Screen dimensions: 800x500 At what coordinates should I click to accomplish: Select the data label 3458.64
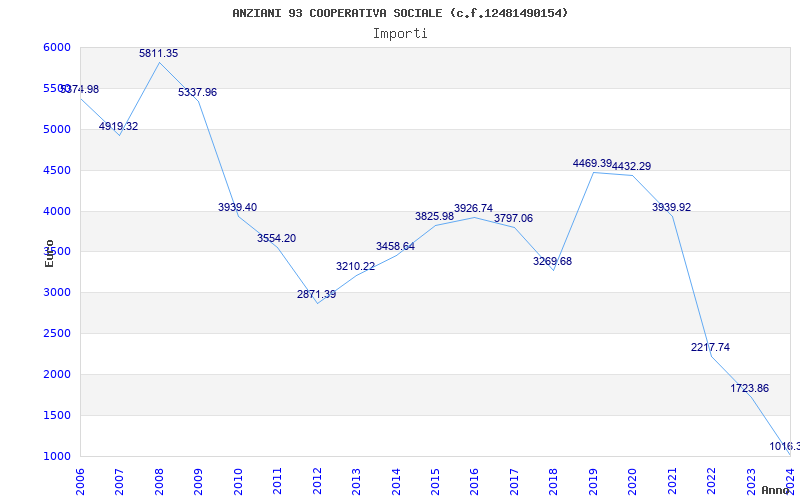click(395, 246)
